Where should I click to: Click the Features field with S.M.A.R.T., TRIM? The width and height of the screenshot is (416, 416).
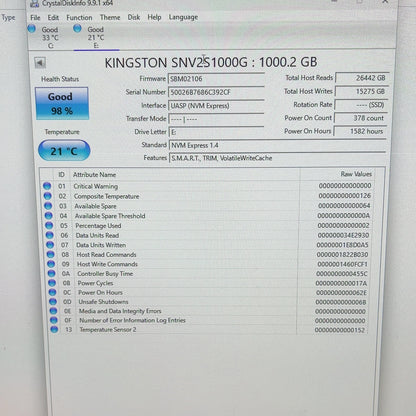[278, 158]
